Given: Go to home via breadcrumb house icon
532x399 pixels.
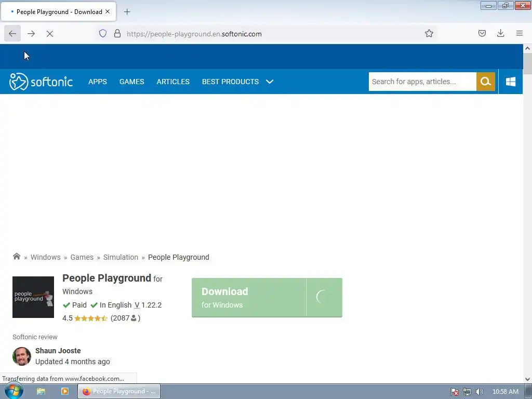Looking at the screenshot, I should tap(16, 256).
